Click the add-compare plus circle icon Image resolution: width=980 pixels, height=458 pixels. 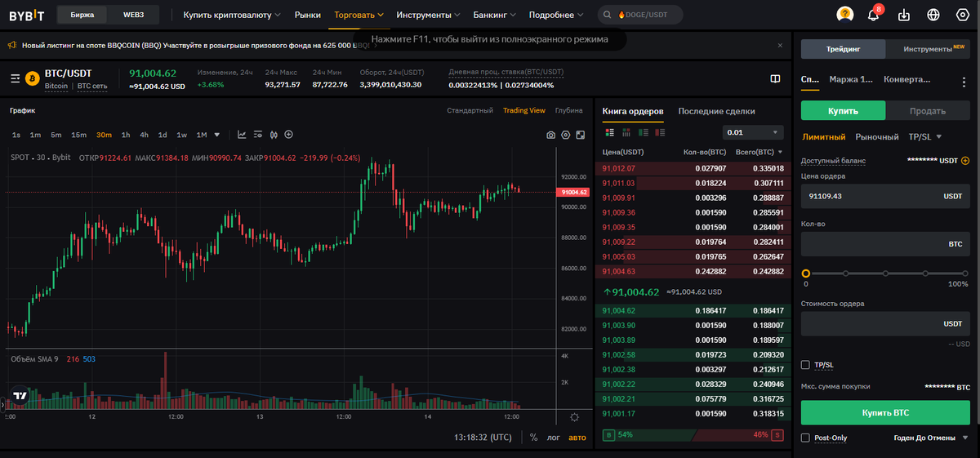[288, 135]
